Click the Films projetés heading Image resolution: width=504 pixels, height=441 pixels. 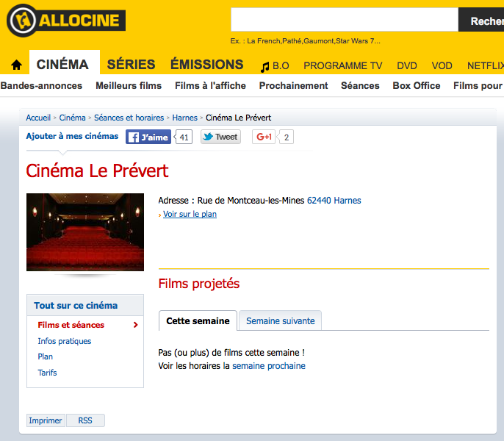(199, 284)
